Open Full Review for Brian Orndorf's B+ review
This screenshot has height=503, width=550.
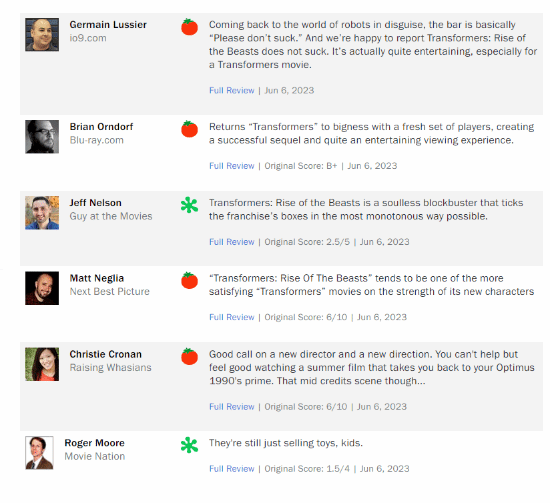coord(232,166)
